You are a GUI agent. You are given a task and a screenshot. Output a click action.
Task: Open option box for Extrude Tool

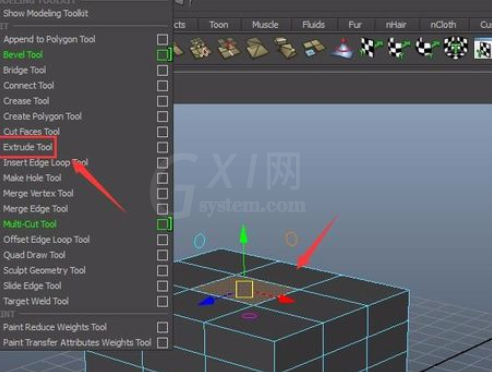click(162, 147)
